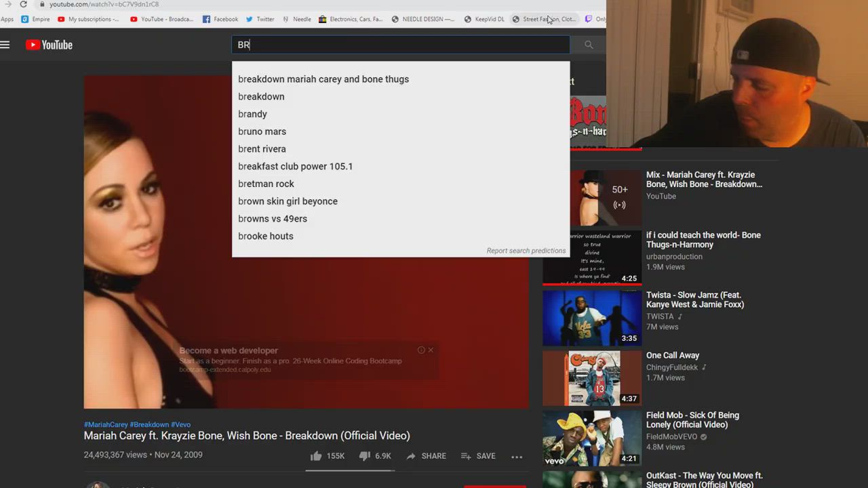Image resolution: width=868 pixels, height=488 pixels.
Task: Open Twista Slow Jamz video thumbnail
Action: click(x=591, y=318)
